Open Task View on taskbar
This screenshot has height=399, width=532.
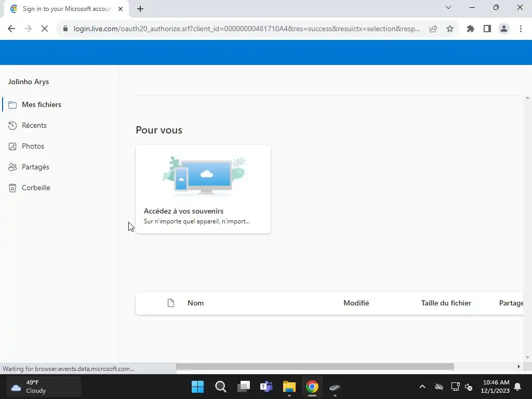coord(243,387)
